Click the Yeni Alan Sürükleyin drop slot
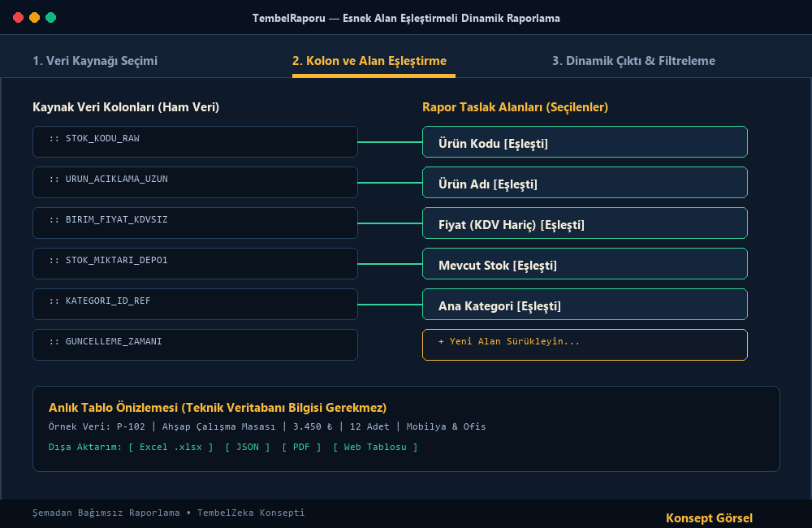 585,344
